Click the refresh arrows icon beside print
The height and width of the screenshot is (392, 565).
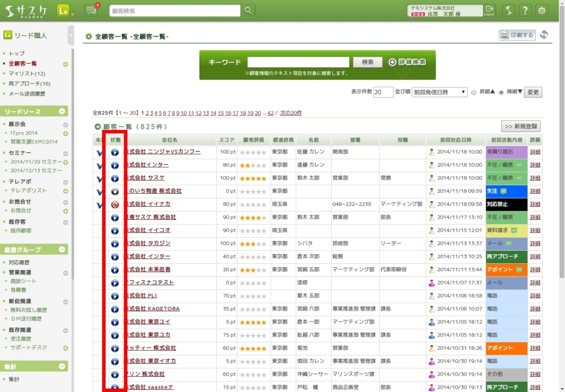(544, 35)
